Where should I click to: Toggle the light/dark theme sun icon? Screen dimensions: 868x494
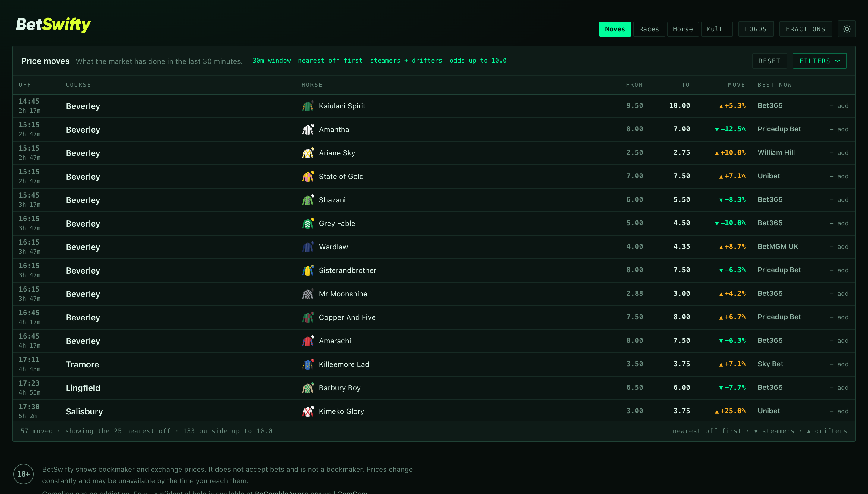click(847, 29)
